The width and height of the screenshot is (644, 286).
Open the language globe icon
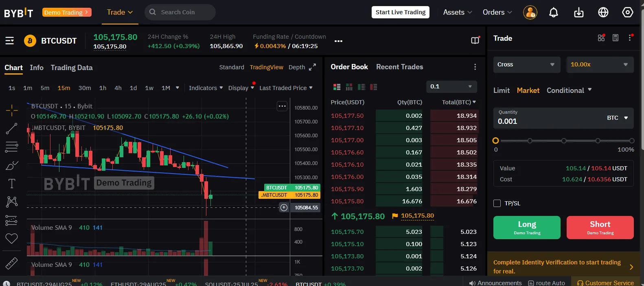pyautogui.click(x=603, y=13)
